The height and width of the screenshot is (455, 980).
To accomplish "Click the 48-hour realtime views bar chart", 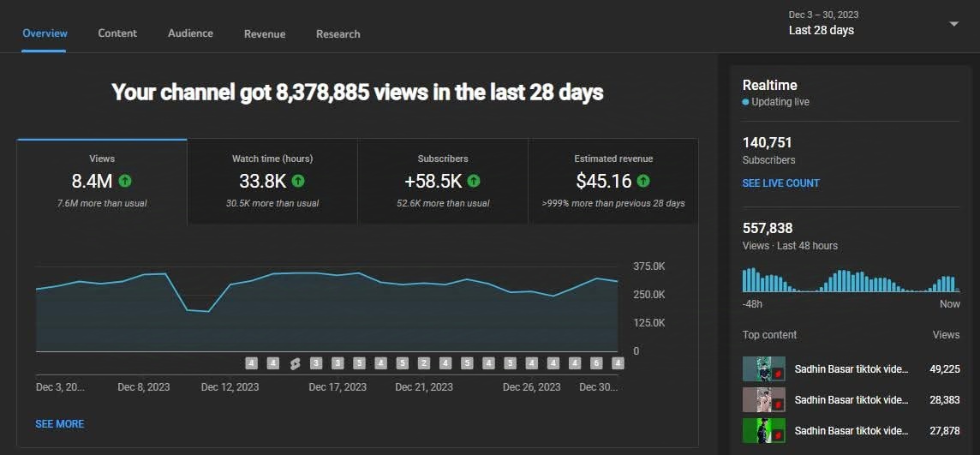I will tap(851, 280).
